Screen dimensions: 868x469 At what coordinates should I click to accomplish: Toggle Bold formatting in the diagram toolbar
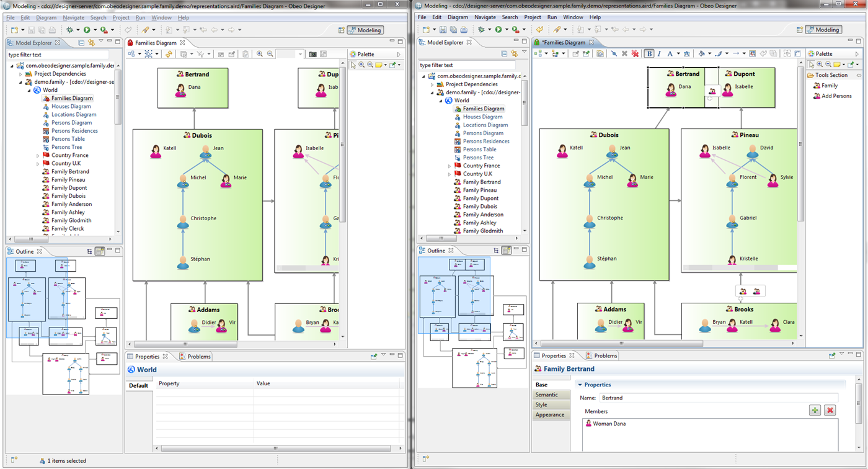click(650, 53)
